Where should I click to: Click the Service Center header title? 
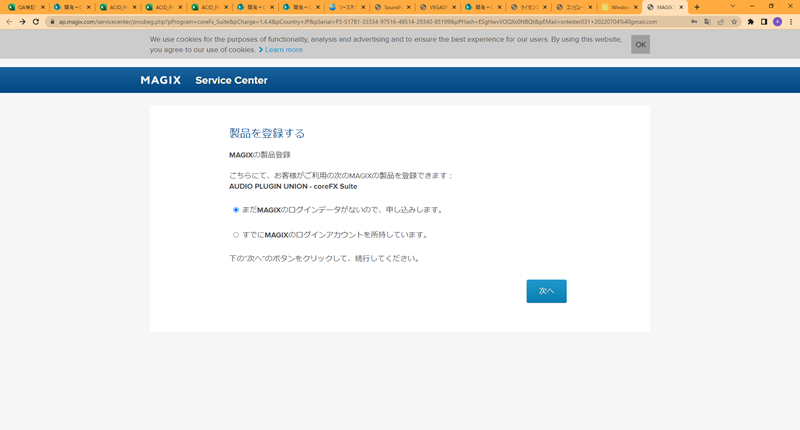pos(231,80)
